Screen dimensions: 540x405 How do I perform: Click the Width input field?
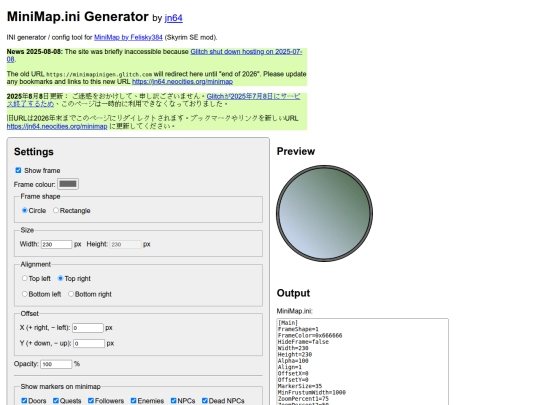pos(56,245)
